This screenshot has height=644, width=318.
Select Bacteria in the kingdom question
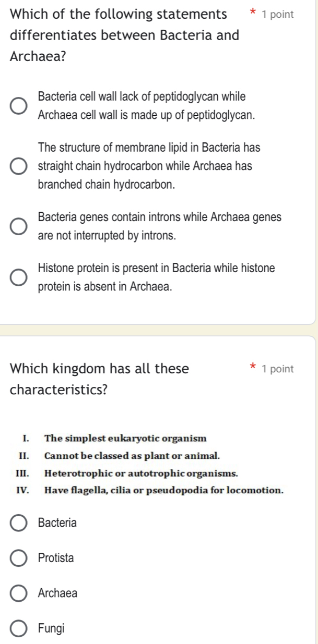(19, 523)
